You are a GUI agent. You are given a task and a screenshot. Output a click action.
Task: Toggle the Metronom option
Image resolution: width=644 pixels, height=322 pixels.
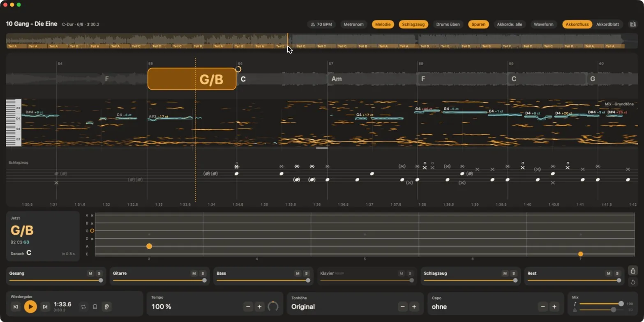tap(353, 24)
